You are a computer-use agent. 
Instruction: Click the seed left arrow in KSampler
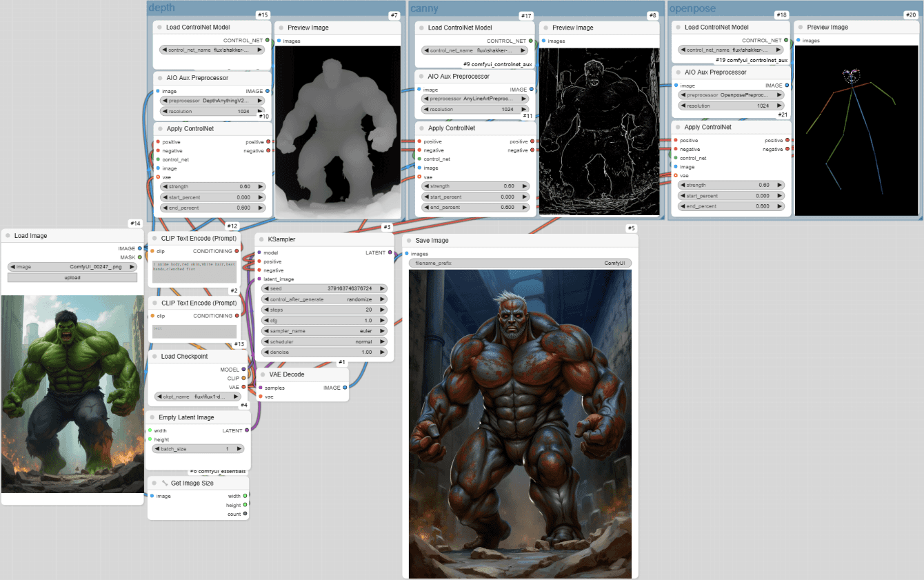coord(266,288)
